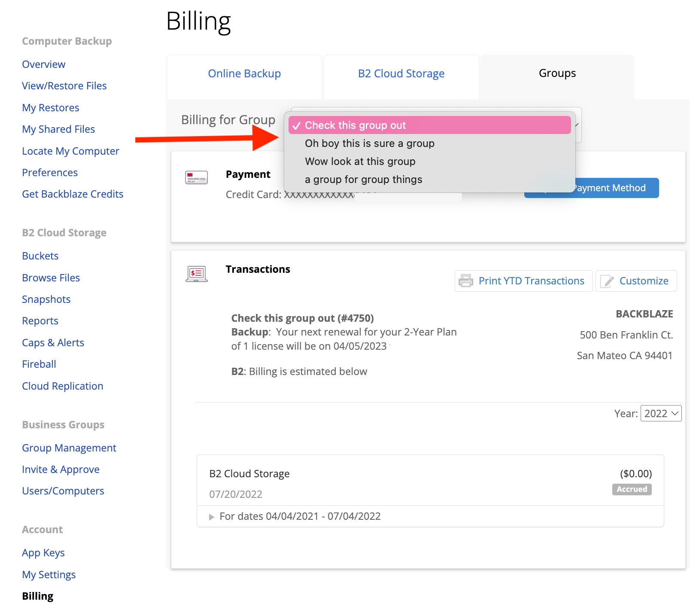Image resolution: width=699 pixels, height=616 pixels.
Task: Open the Fireball link
Action: pyautogui.click(x=39, y=364)
